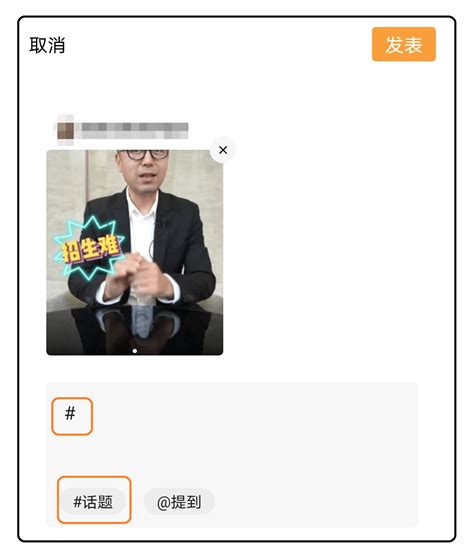Viewport: 474px width, 560px height.
Task: Select the white page indicator dot on thumbnail
Action: pos(135,351)
